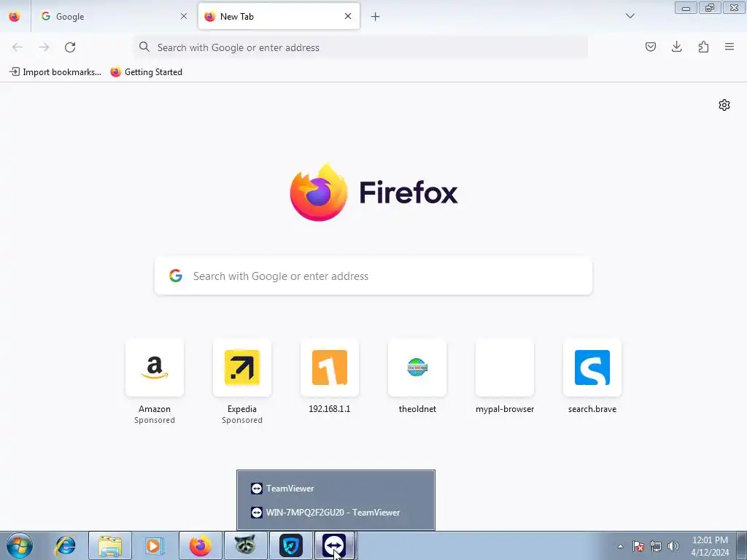The image size is (747, 560).
Task: Switch to the Google tab
Action: (x=114, y=16)
